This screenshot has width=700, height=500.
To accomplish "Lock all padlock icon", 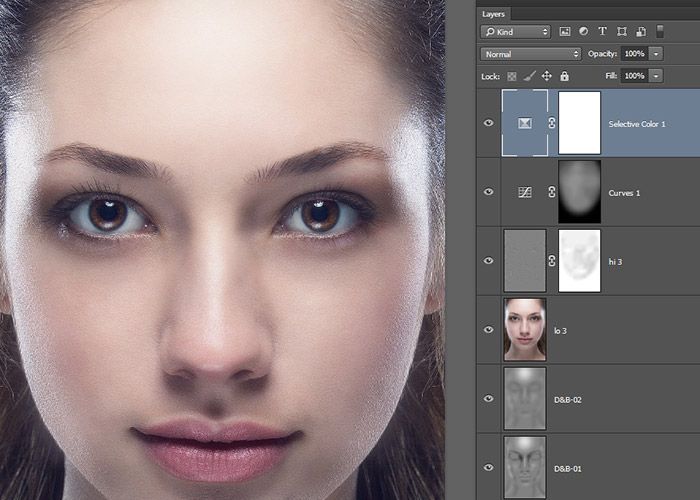I will click(x=564, y=76).
